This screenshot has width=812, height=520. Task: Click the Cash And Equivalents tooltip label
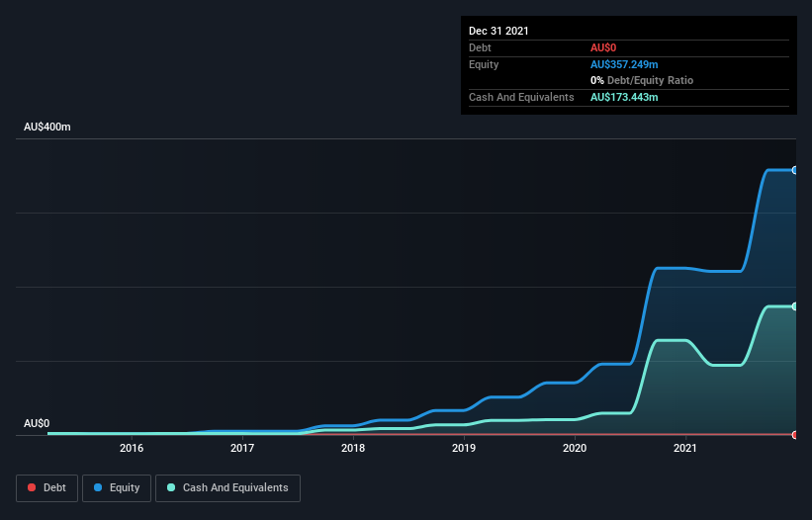coord(521,97)
